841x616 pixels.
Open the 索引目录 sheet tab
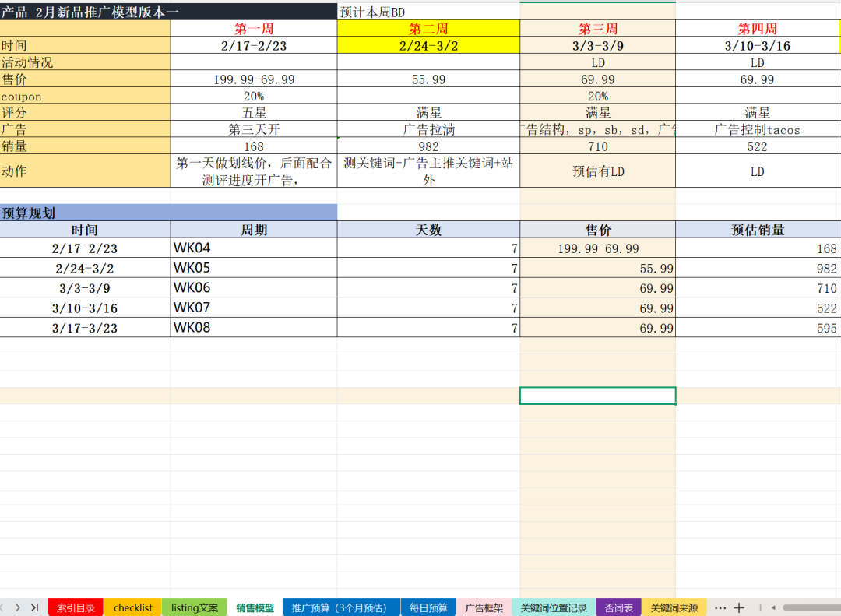[x=76, y=608]
